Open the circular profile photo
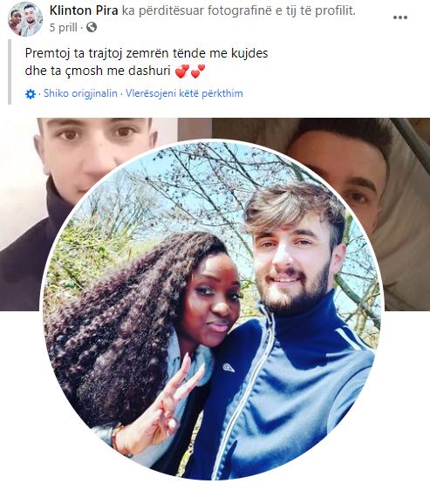This screenshot has height=504, width=430. tap(212, 310)
